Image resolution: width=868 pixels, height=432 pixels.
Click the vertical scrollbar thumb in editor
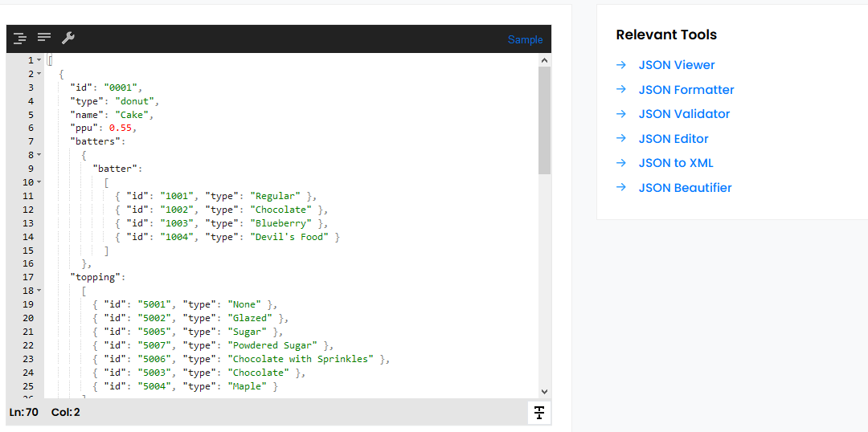click(544, 120)
